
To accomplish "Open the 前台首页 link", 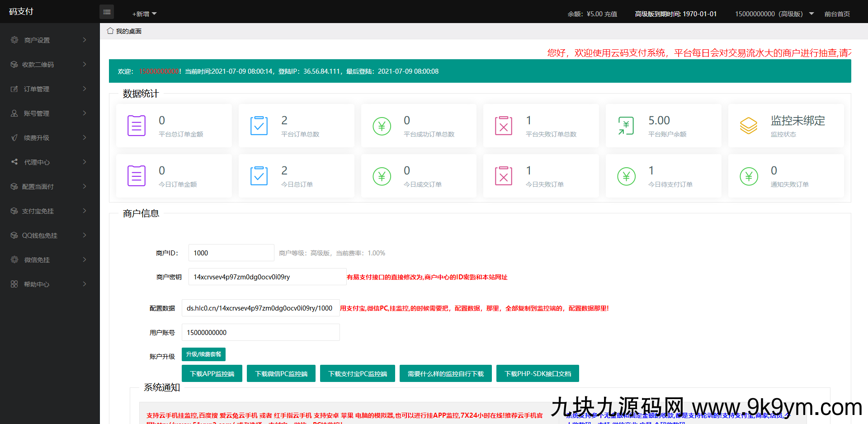I will (837, 14).
